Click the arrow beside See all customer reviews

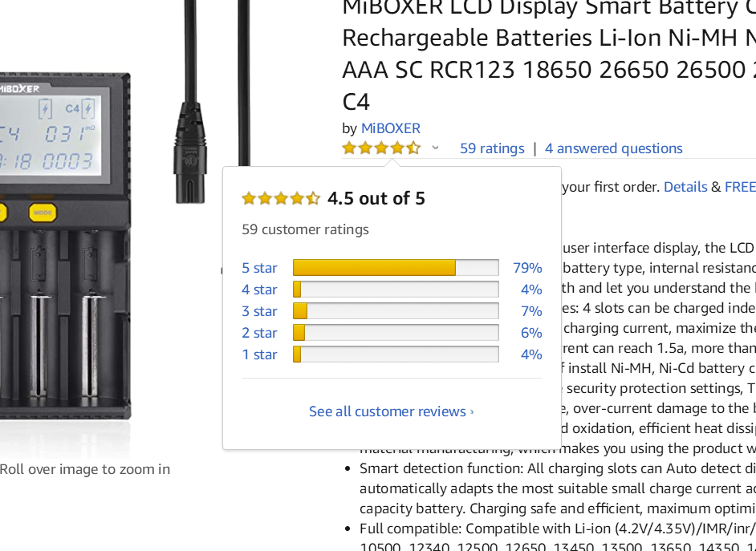coord(472,412)
